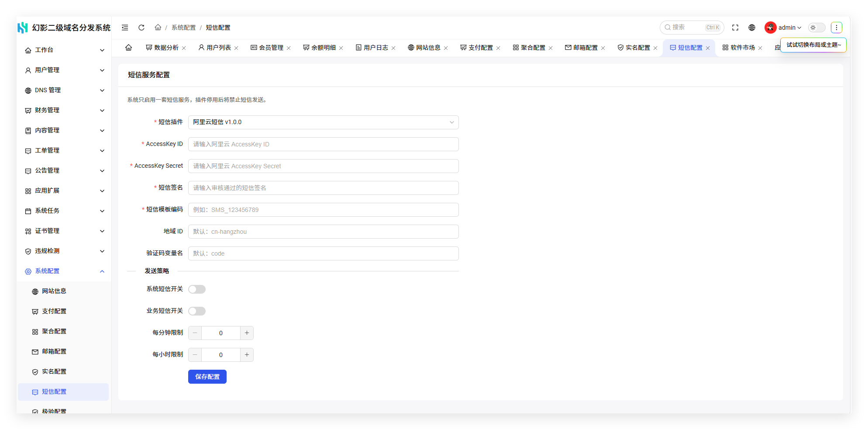Switch to the 网站信息 tab
Screen dimensions: 868x430
424,48
